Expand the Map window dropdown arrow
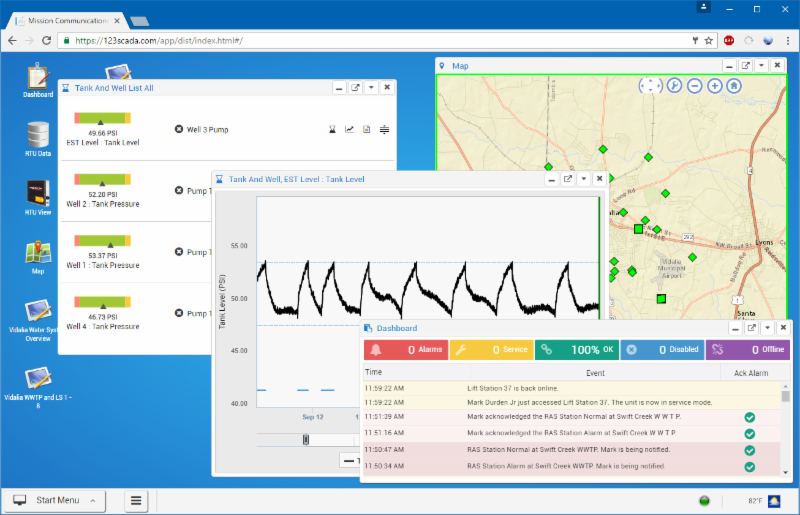The width and height of the screenshot is (800, 515). (761, 66)
